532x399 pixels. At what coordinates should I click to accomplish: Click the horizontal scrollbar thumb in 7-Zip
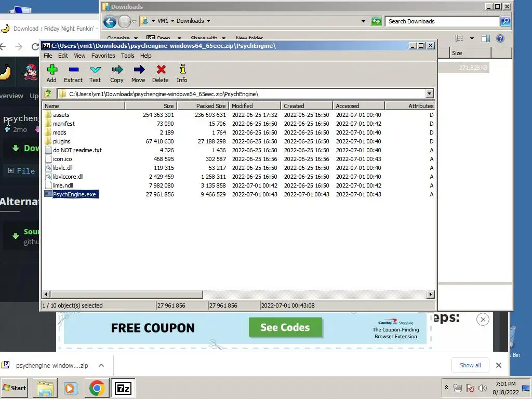(126, 294)
